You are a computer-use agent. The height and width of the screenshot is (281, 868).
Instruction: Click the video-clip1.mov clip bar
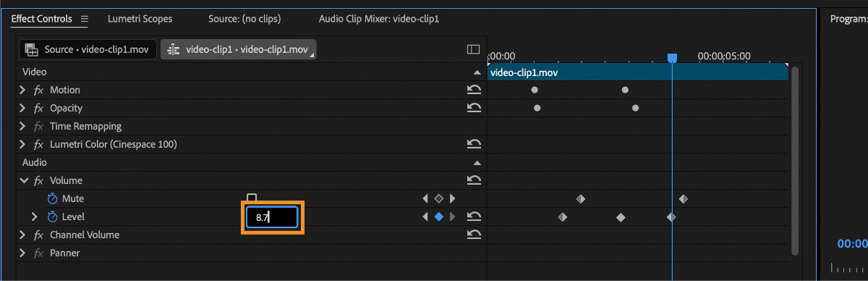638,72
